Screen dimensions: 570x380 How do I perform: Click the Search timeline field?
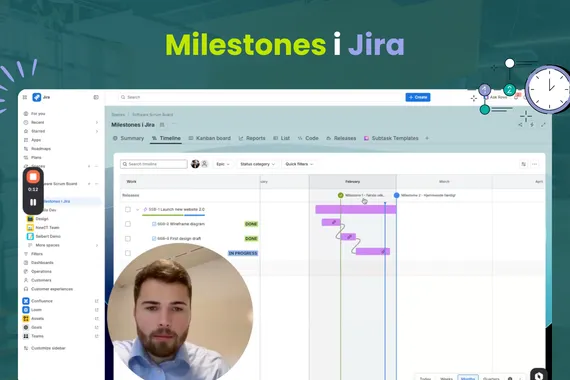pos(154,164)
